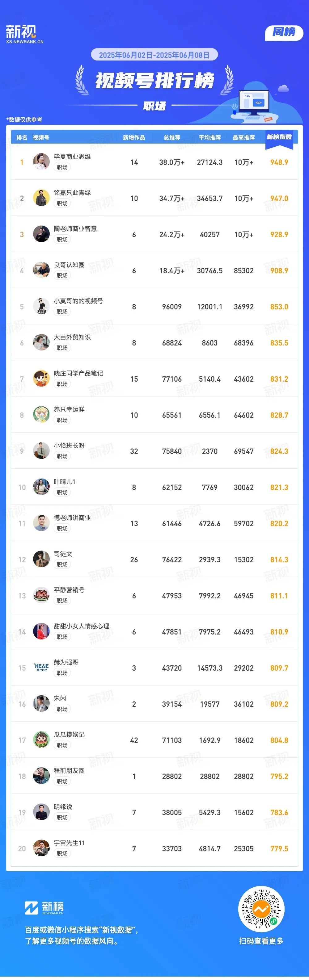Click the 新榜指数 column header

279,137
